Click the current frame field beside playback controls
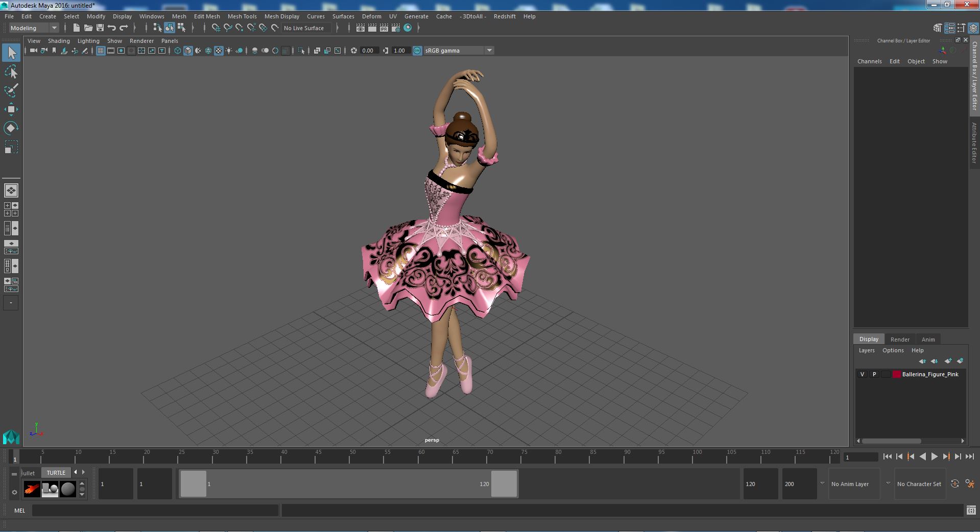 (861, 457)
